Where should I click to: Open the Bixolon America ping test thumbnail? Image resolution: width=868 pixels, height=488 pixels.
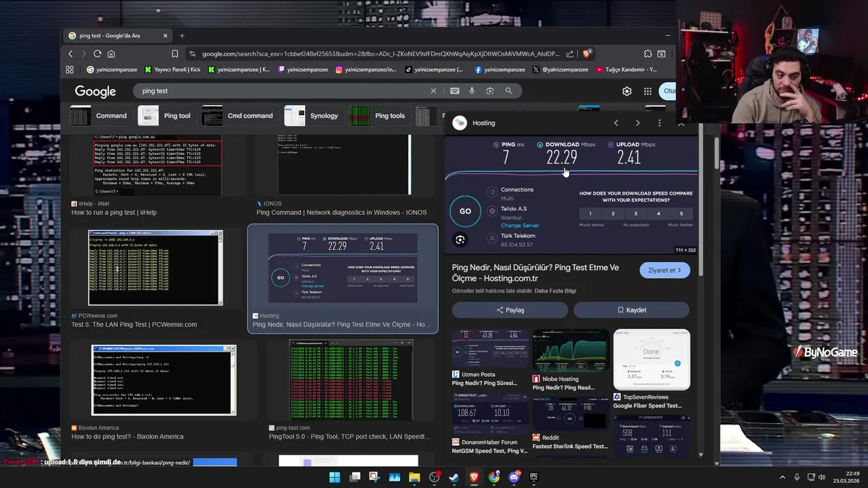(x=164, y=380)
